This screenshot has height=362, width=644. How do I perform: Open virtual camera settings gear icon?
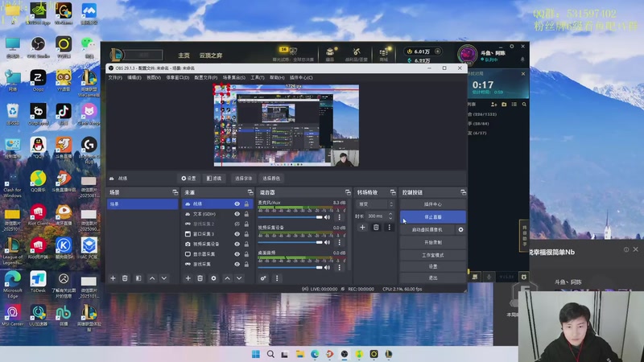[x=460, y=230]
